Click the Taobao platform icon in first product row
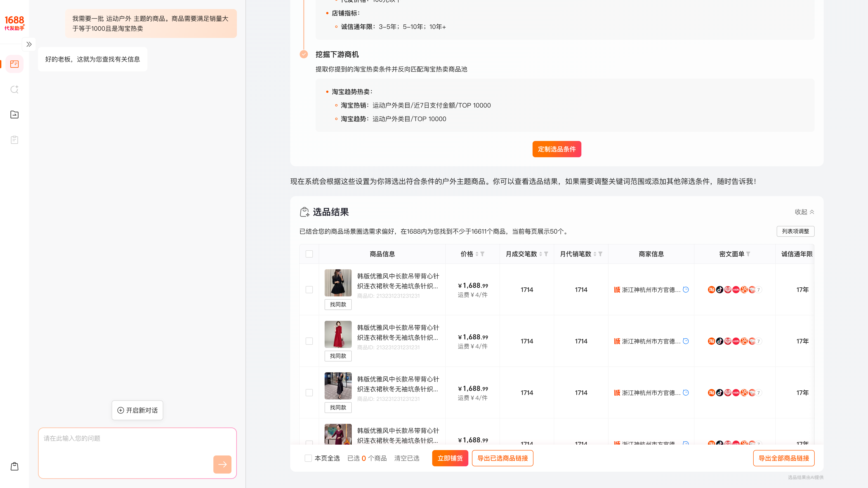Screen dimensions: 868x488 pyautogui.click(x=711, y=290)
